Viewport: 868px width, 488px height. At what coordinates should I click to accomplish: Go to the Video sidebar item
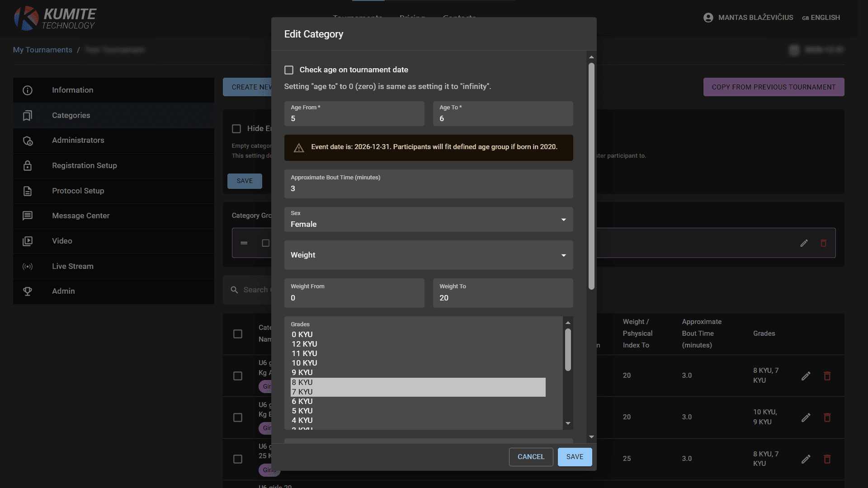pos(62,241)
